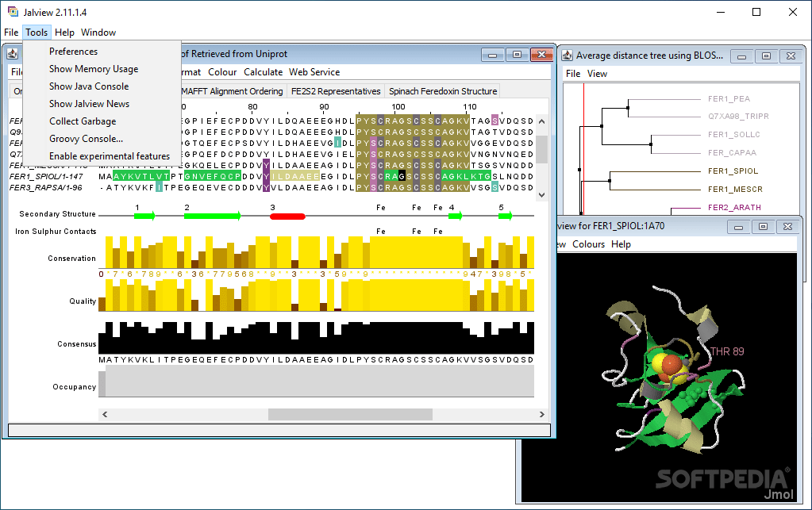Open the main Help menu
Viewport: 812px width, 510px height.
click(x=65, y=32)
